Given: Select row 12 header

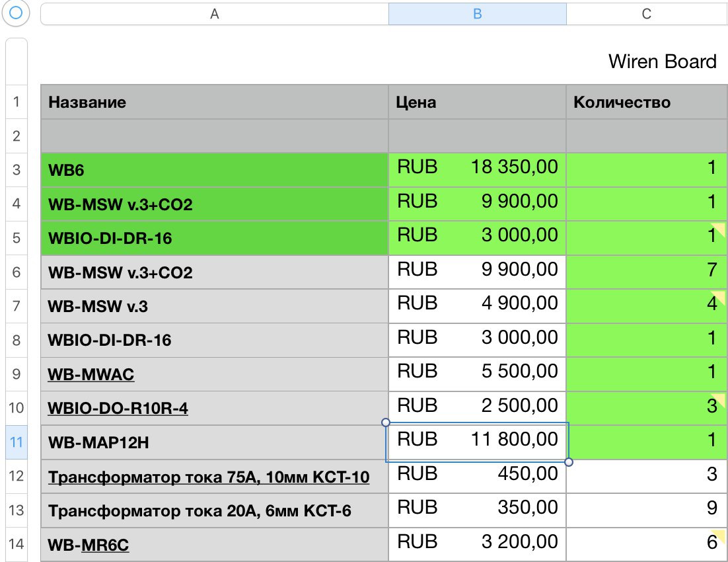Looking at the screenshot, I should (x=17, y=476).
